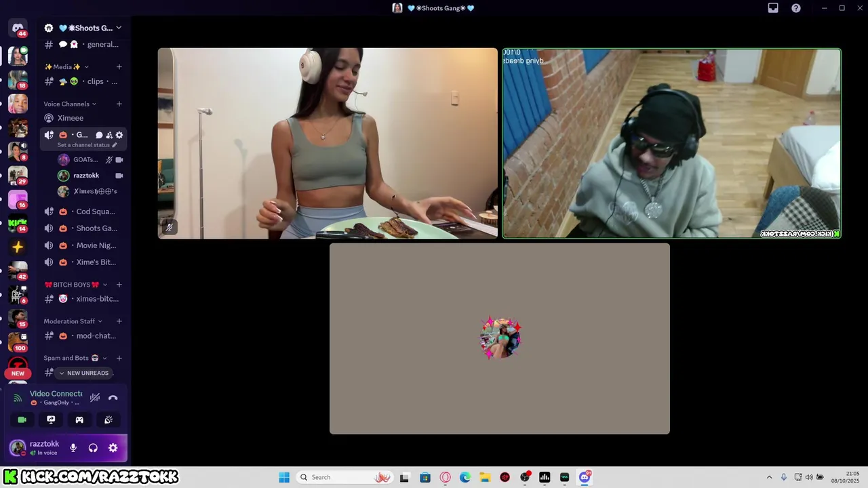Open the yellow sparkle server icon
The image size is (868, 488).
[x=18, y=247]
